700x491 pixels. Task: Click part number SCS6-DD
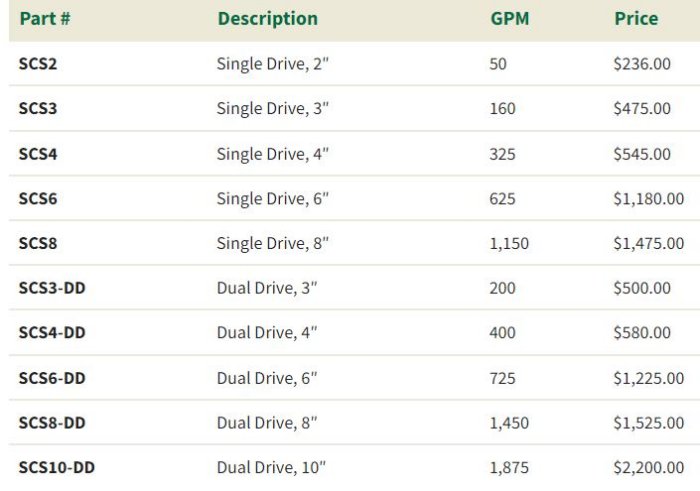point(52,378)
